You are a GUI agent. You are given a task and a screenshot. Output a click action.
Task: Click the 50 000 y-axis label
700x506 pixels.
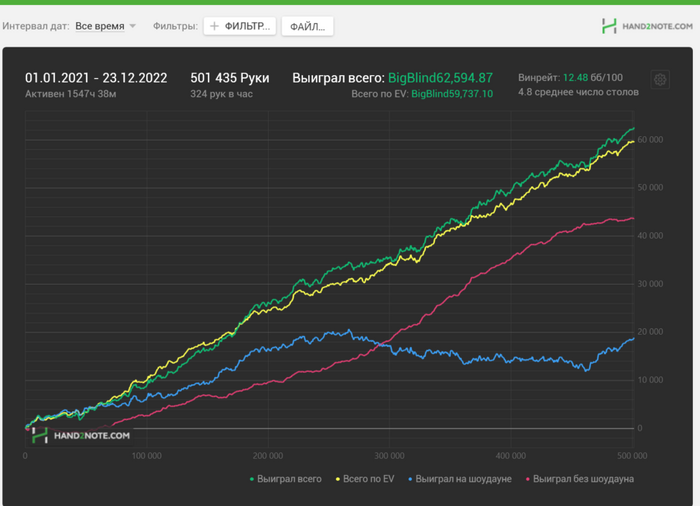[650, 188]
